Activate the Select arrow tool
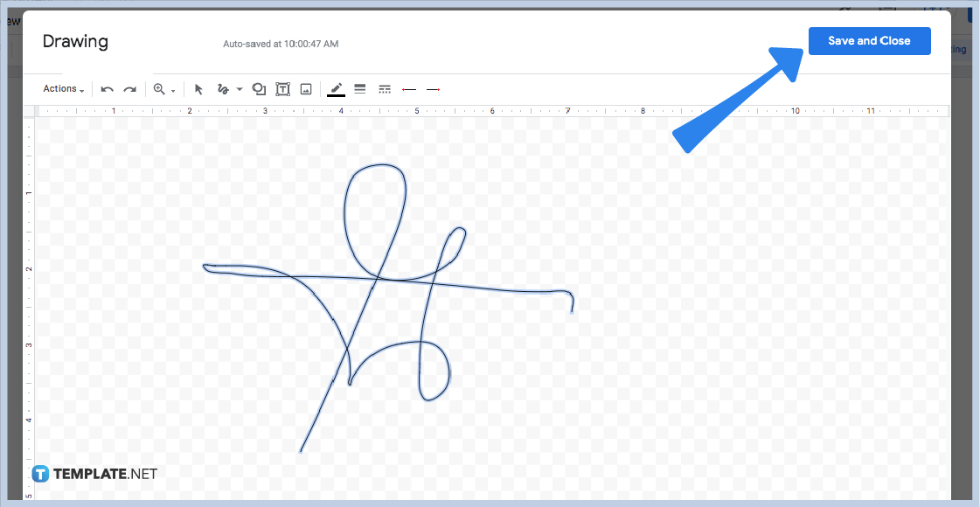Viewport: 980px width, 507px height. (198, 88)
